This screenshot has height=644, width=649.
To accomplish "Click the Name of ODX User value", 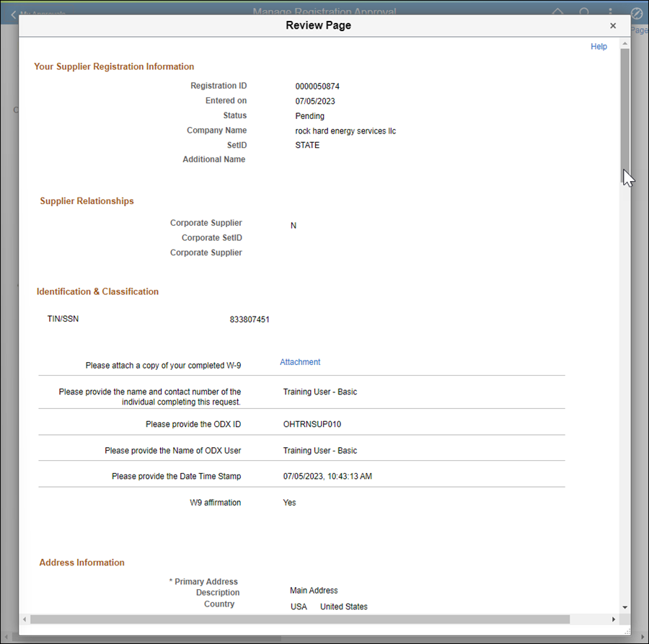I will pos(320,451).
